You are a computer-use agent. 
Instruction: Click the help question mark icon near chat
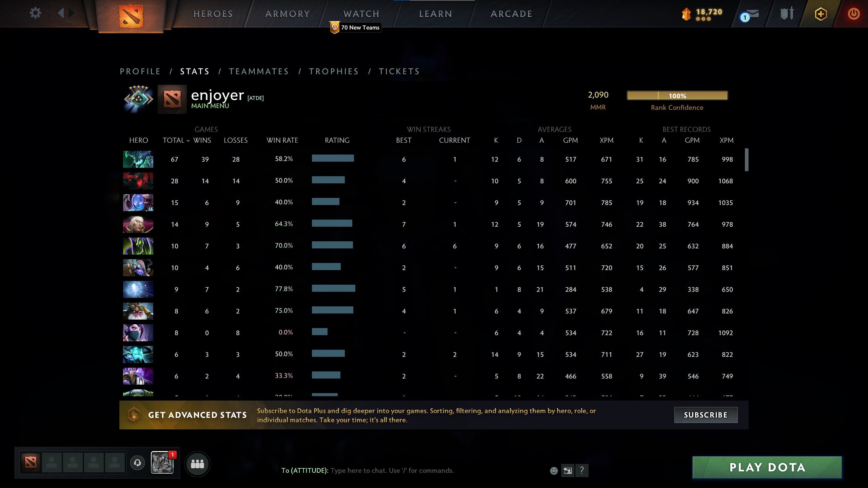[x=582, y=470]
